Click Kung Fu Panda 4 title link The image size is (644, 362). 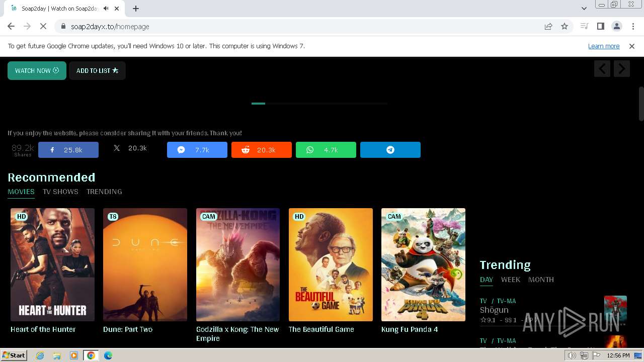[x=410, y=329]
